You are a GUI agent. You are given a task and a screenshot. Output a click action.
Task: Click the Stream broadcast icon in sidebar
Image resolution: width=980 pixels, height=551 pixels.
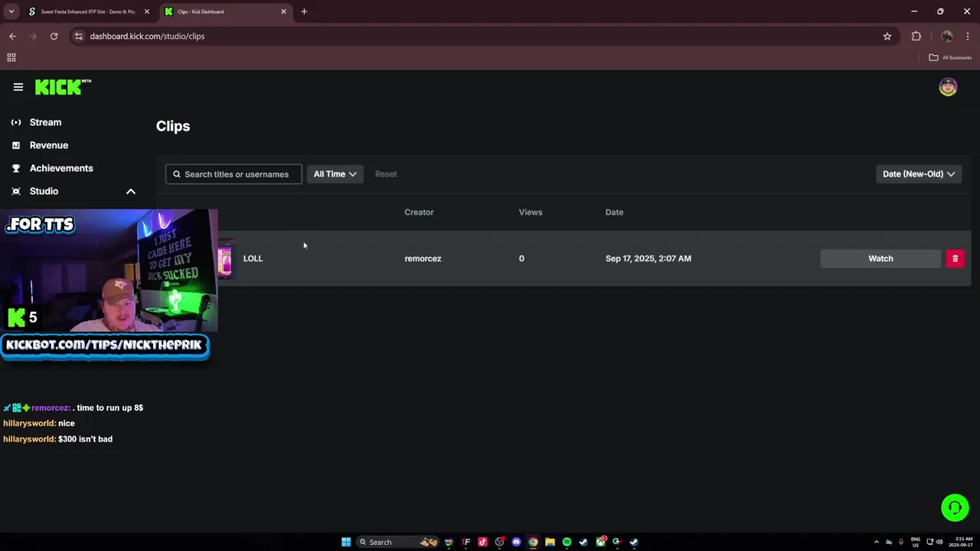pyautogui.click(x=16, y=122)
